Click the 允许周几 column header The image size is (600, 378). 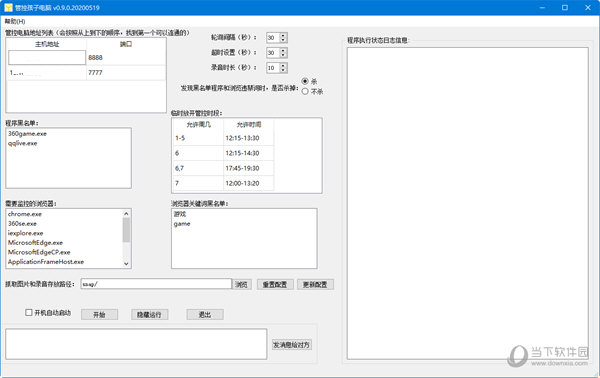click(198, 125)
